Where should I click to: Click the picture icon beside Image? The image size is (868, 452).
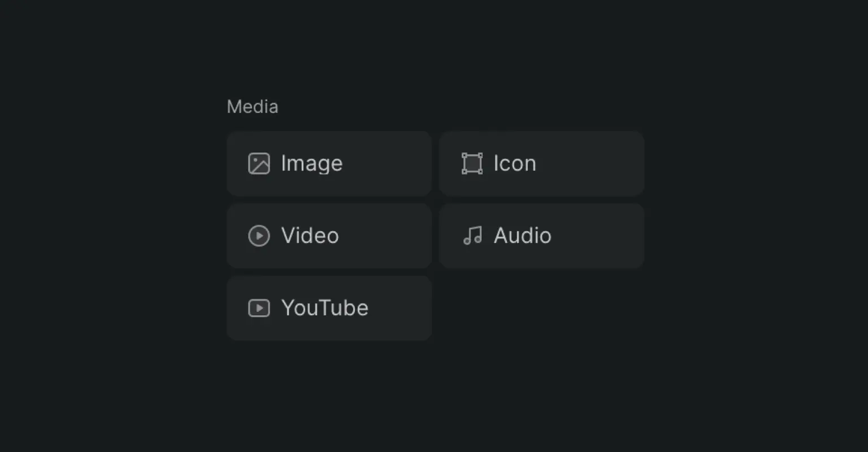pos(259,164)
